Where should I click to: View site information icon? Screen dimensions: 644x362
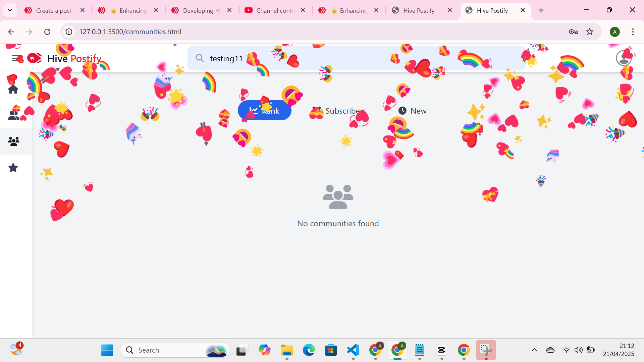click(x=69, y=32)
